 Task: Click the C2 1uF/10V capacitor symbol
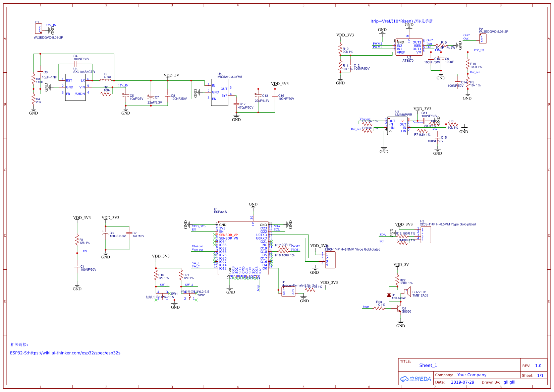point(129,232)
